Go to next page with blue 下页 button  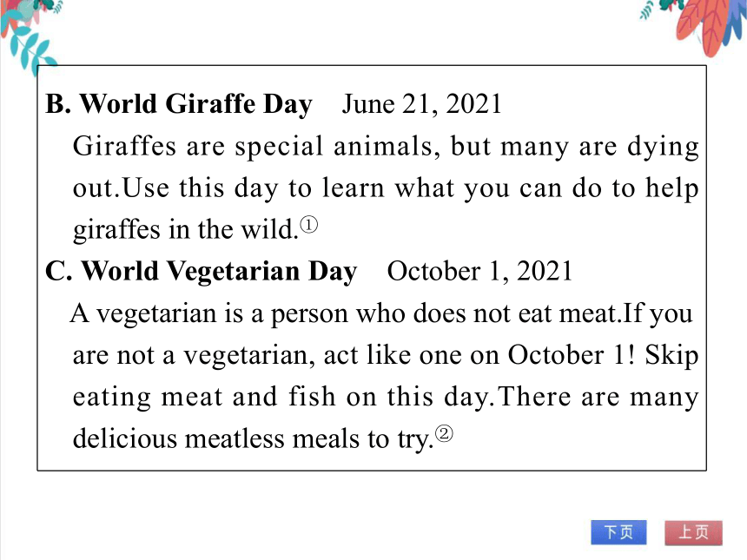(x=618, y=532)
